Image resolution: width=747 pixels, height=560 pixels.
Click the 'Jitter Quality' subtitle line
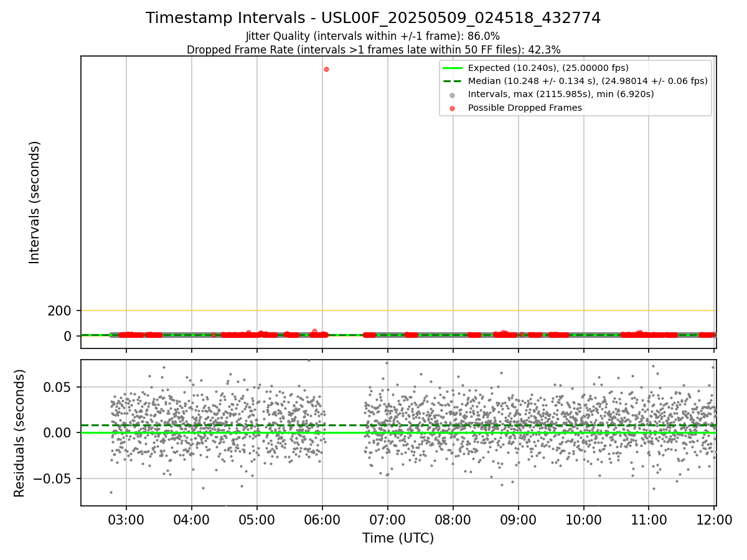373,36
